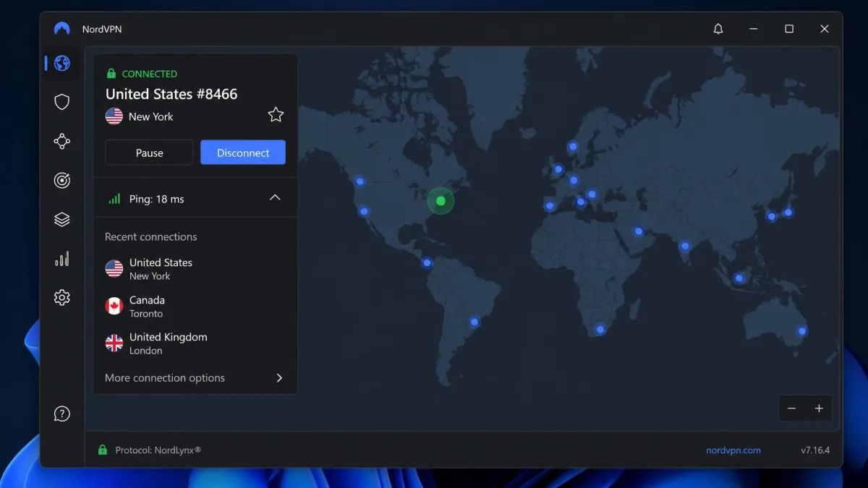This screenshot has height=488, width=868.
Task: Open the settings gear in sidebar
Action: [x=62, y=297]
